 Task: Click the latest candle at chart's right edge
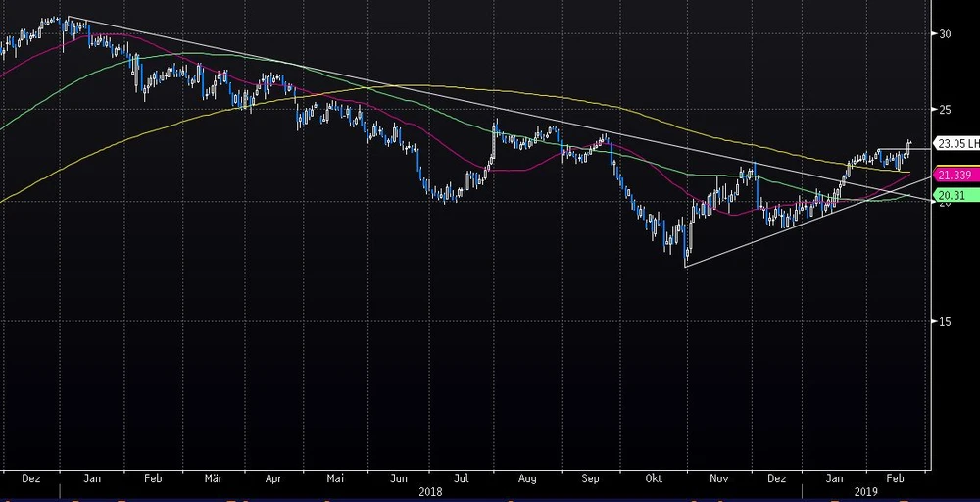[x=909, y=145]
